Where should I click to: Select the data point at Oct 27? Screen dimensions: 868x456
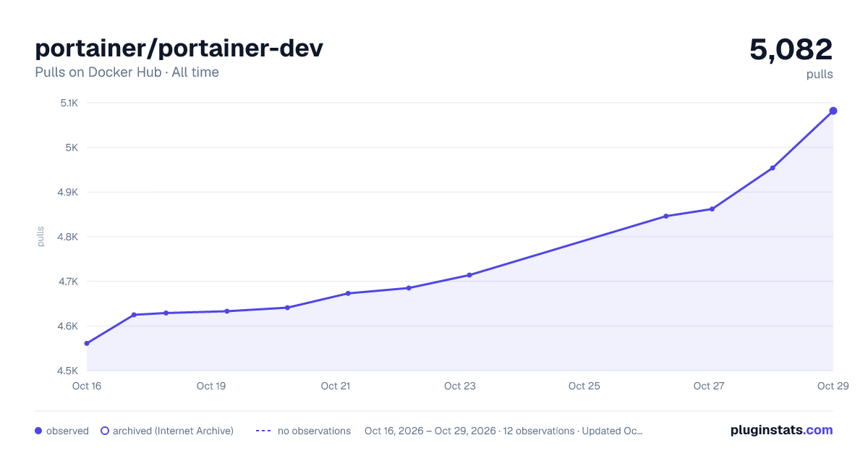point(712,209)
